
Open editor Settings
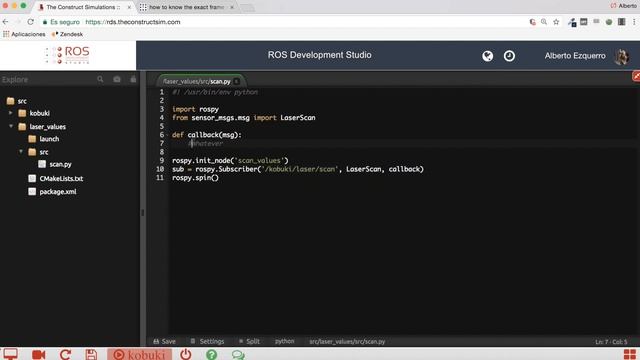pyautogui.click(x=207, y=341)
